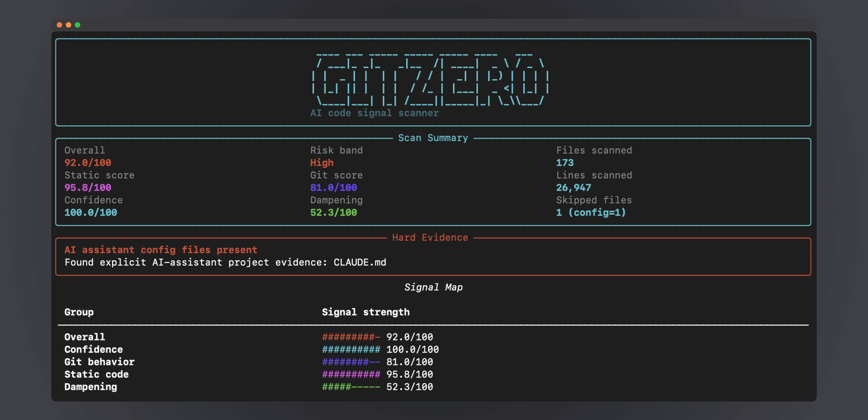The image size is (868, 420).
Task: Select the Lines scanned value '26,947'
Action: pyautogui.click(x=573, y=188)
